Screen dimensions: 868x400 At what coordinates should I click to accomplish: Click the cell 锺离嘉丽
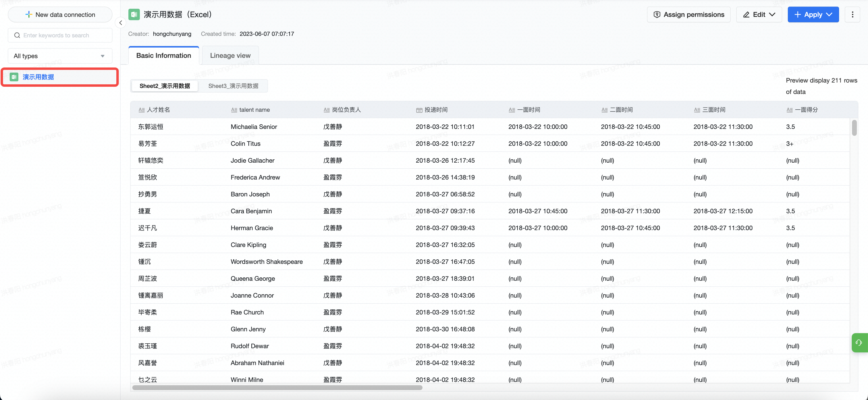151,295
